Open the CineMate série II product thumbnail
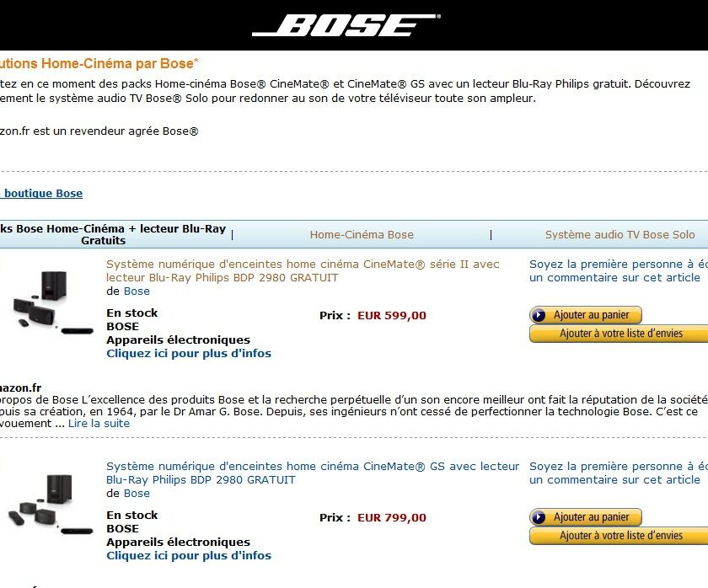This screenshot has height=588, width=708. point(53,302)
